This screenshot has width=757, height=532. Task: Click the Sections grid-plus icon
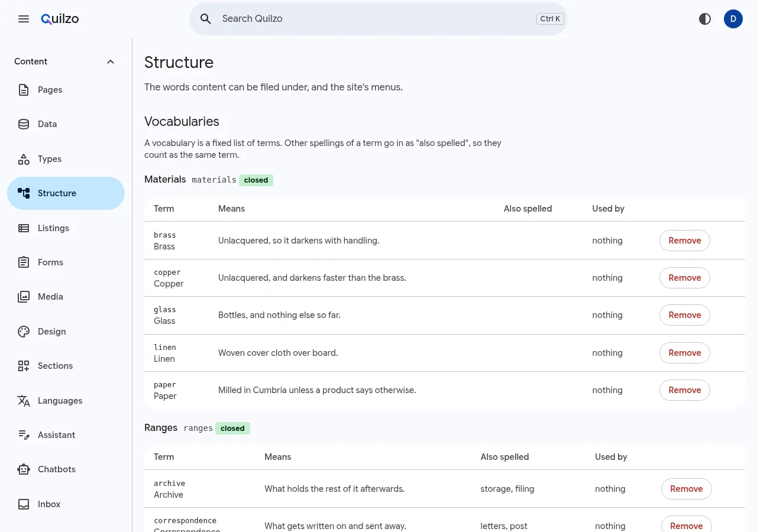(x=24, y=366)
